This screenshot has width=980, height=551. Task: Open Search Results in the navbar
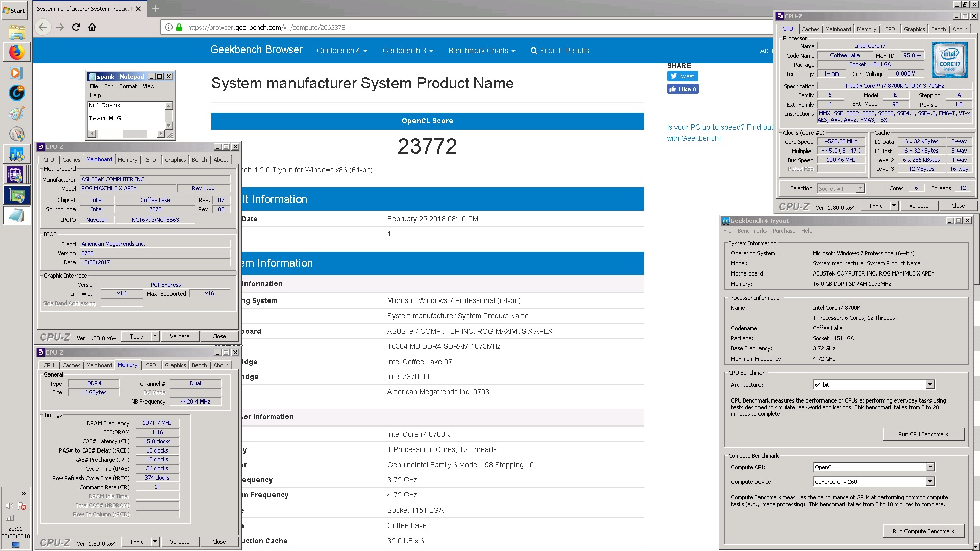(559, 51)
